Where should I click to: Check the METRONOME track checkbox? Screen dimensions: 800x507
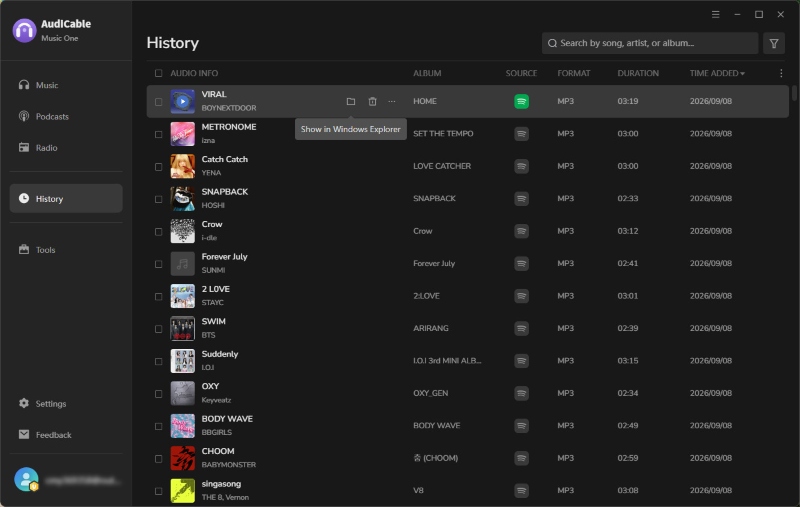click(158, 134)
